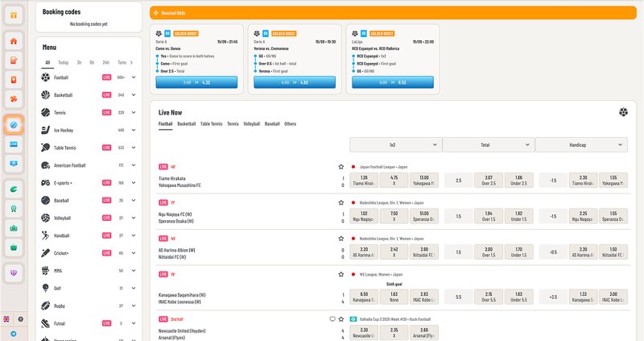Click the Handball player icon
The height and width of the screenshot is (341, 644).
(x=46, y=235)
